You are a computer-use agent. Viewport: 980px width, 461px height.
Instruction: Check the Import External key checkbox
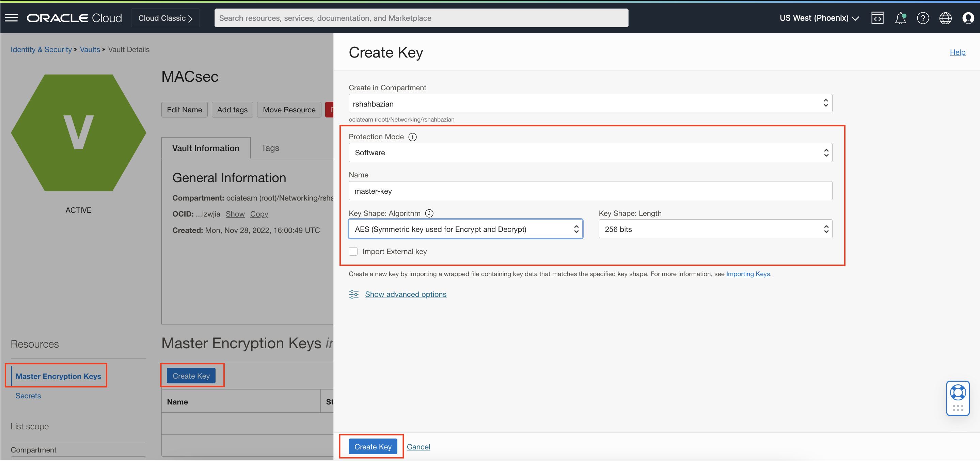353,251
